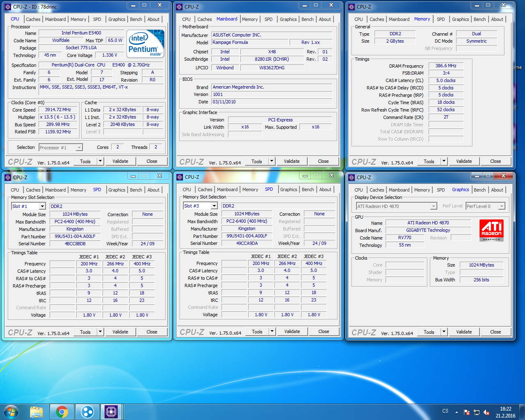Viewport: 525px width, 420px height.
Task: Click the title bar icon of the Slot #3 SPD window
Action: coord(179,177)
